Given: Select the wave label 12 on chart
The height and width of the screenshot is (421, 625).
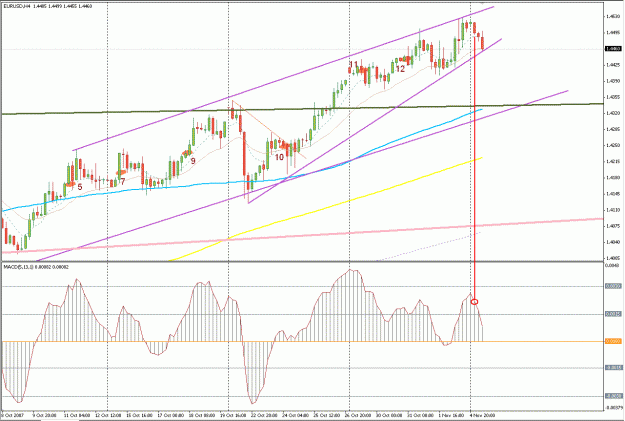Looking at the screenshot, I should tap(400, 69).
